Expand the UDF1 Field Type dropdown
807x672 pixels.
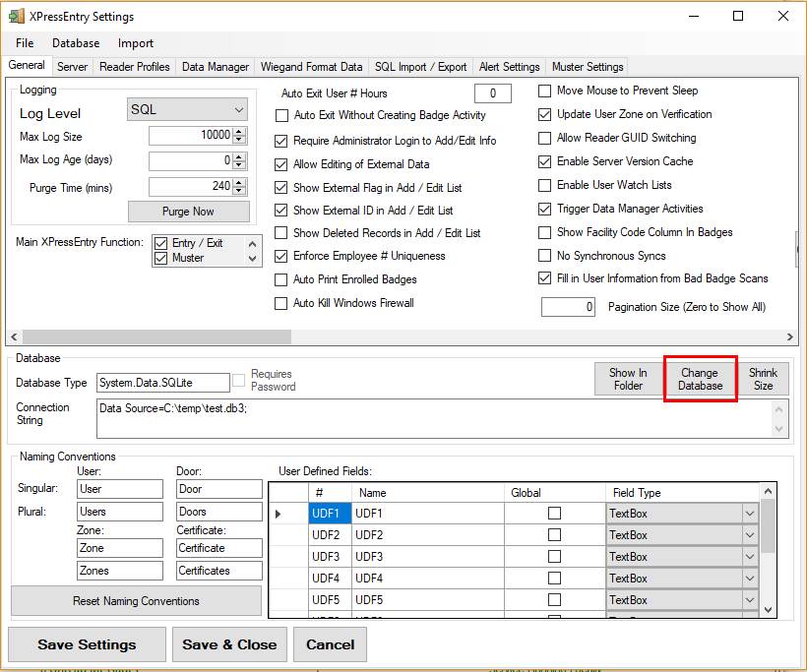pos(750,514)
